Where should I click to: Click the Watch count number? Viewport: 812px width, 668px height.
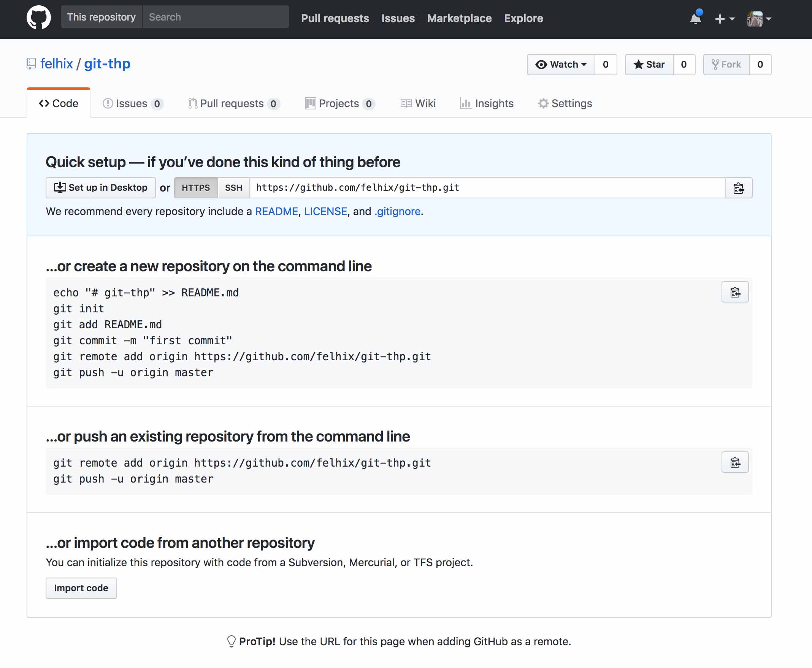tap(606, 64)
